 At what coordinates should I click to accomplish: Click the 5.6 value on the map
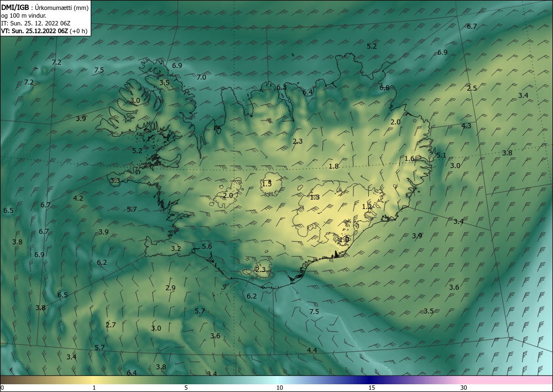click(207, 247)
